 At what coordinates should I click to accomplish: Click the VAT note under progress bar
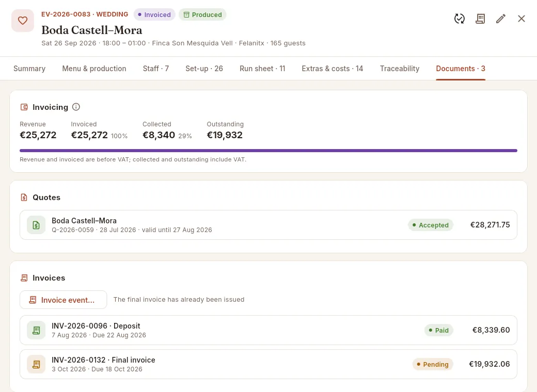pos(133,159)
